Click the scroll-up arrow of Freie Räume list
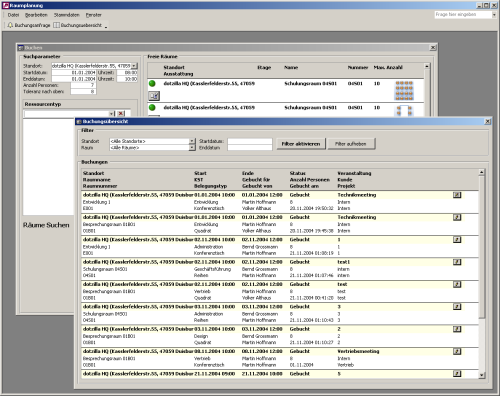The image size is (500, 396). 427,66
